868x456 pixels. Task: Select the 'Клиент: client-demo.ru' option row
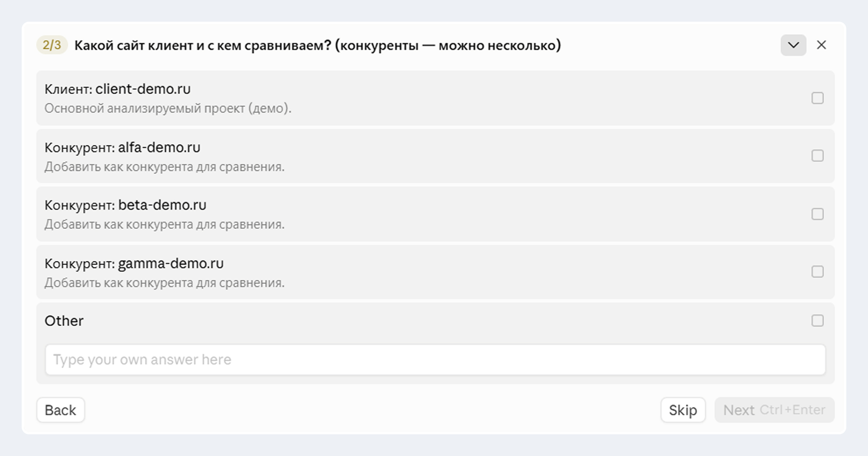pos(435,98)
